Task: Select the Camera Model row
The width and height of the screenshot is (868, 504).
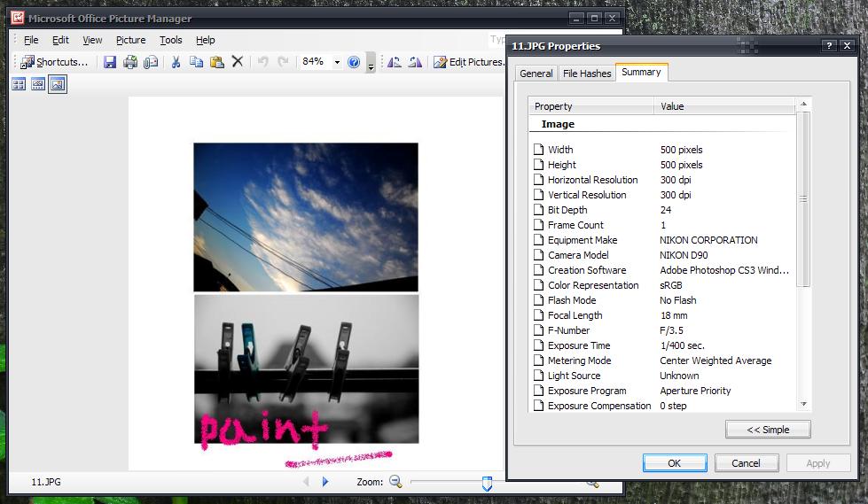Action: pos(662,255)
